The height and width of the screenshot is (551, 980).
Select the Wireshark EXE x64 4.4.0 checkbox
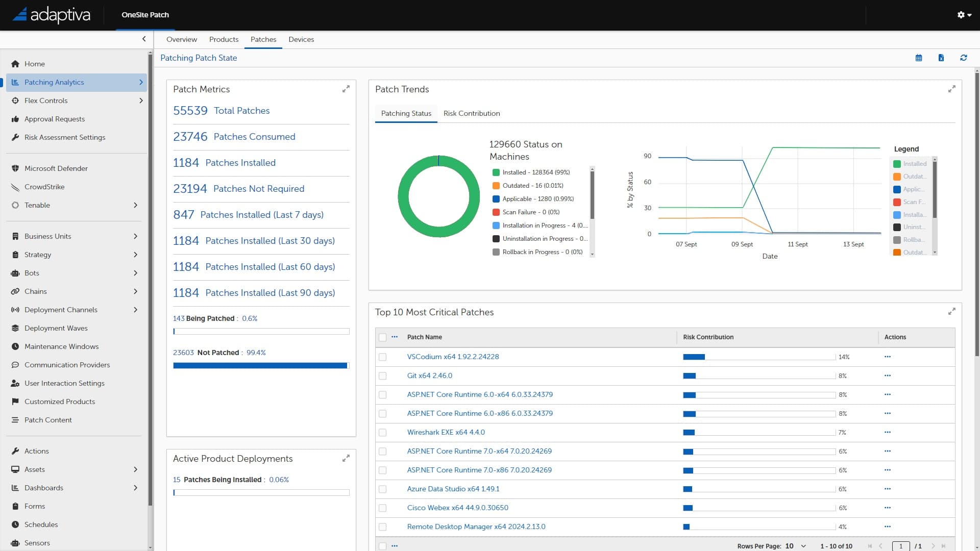383,433
